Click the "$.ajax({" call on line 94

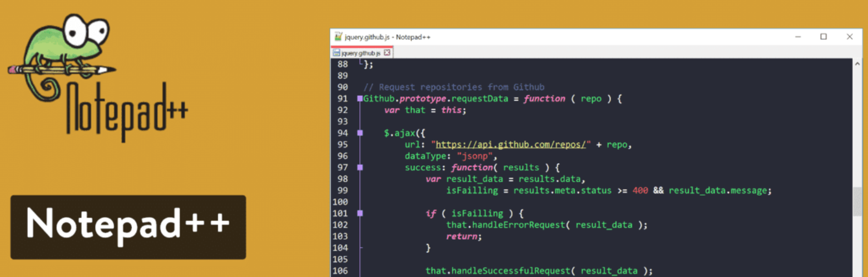coord(404,133)
